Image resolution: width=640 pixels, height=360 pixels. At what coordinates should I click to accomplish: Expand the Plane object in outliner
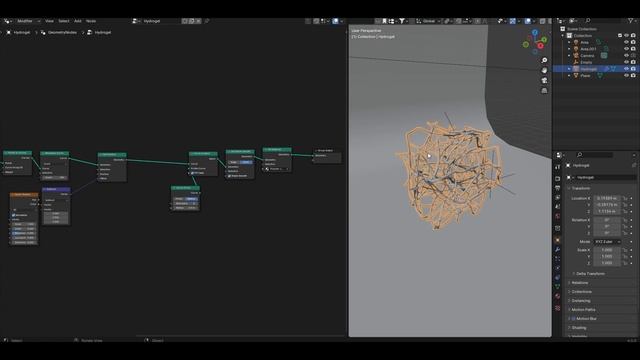(x=569, y=76)
